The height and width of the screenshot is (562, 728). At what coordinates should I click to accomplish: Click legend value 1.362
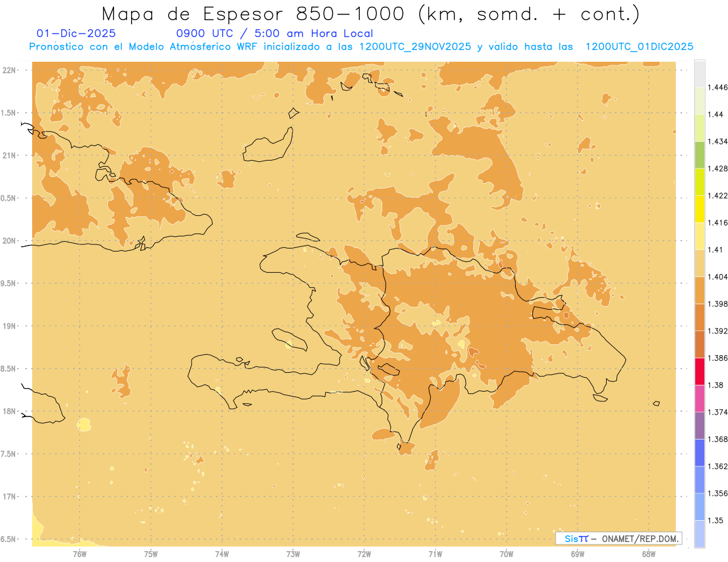pos(717,466)
